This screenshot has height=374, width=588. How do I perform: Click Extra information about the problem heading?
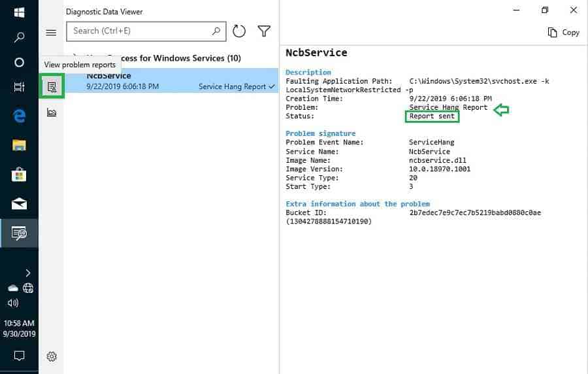[x=358, y=204]
